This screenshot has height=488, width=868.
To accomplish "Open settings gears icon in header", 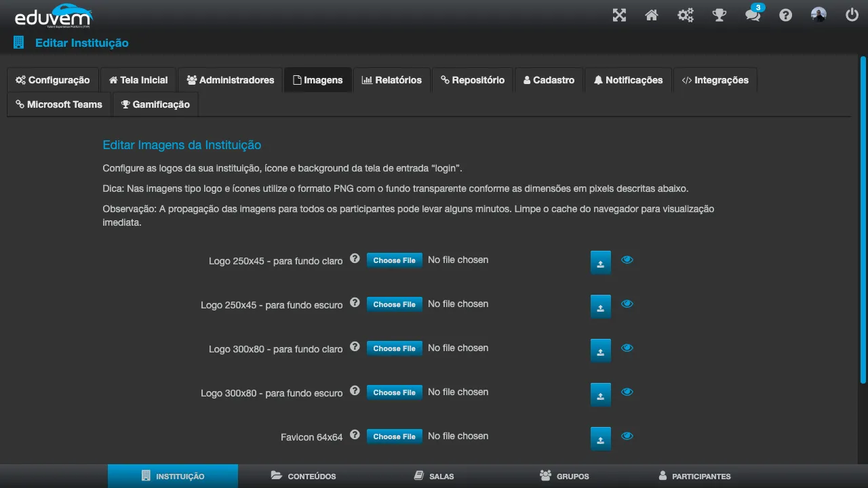I will pyautogui.click(x=686, y=15).
